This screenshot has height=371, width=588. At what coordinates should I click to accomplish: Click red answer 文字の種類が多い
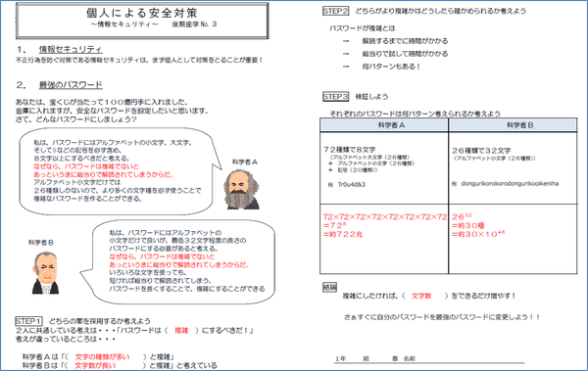point(102,356)
